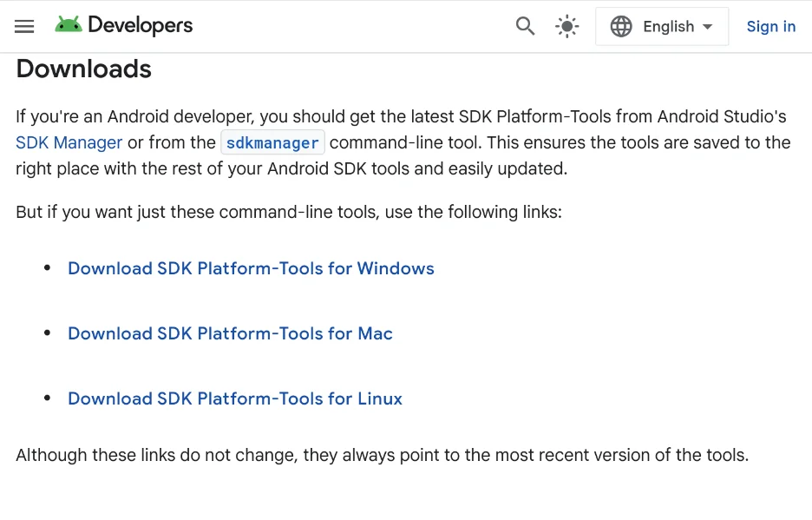Click the Android Developers logo
Screen dimensions: 812x520
coord(124,25)
